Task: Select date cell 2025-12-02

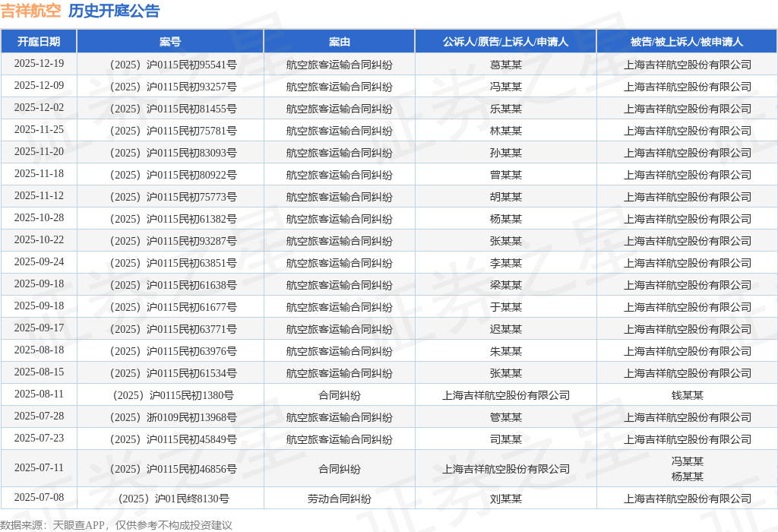Action: 39,108
